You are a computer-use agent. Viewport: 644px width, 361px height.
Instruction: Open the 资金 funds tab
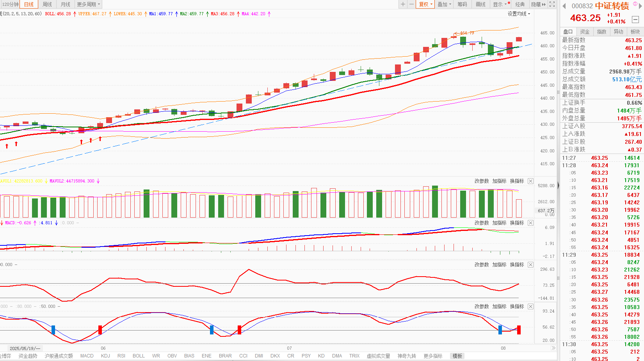pyautogui.click(x=585, y=32)
